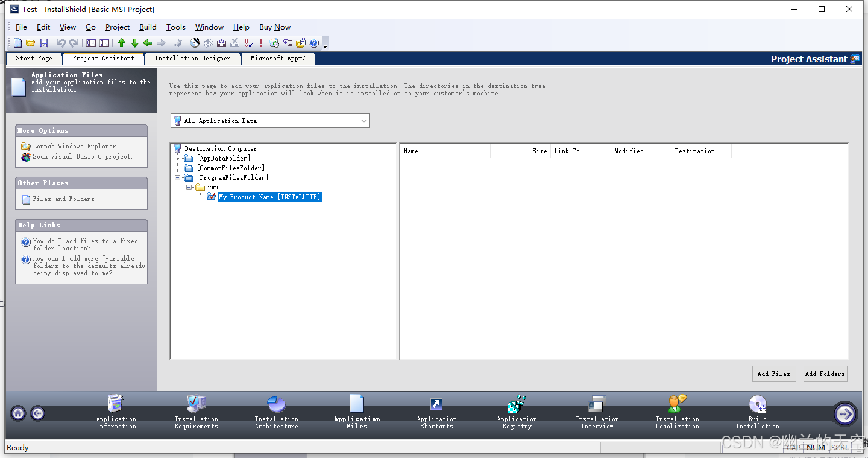The image size is (868, 458).
Task: Switch to the Microsoft App-V tab
Action: pos(278,59)
